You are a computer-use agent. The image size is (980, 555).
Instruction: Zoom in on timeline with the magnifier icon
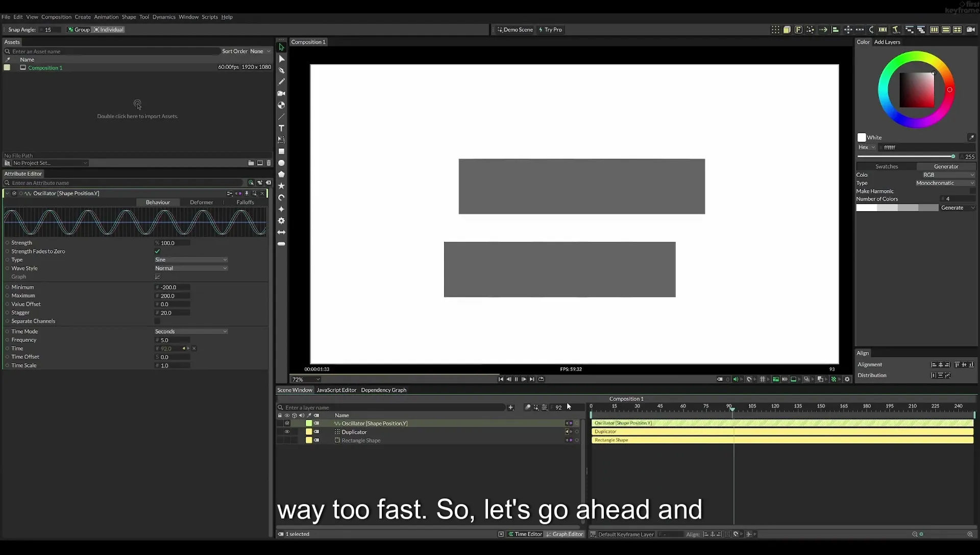pyautogui.click(x=970, y=534)
